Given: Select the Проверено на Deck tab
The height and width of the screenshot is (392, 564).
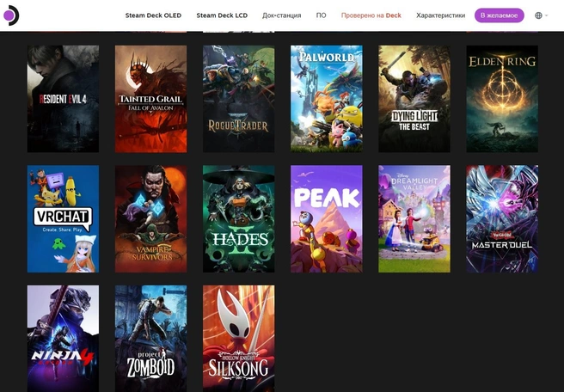Looking at the screenshot, I should point(371,15).
